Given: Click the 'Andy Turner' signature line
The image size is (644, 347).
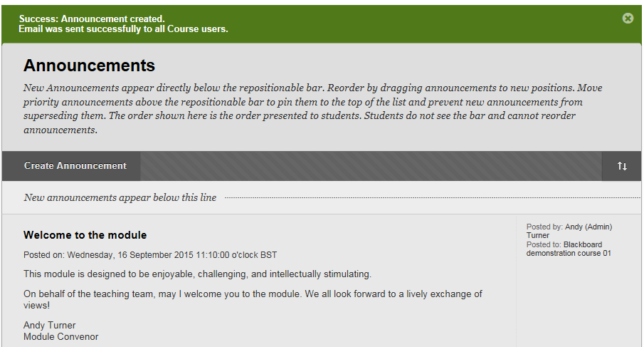Looking at the screenshot, I should coord(49,325).
